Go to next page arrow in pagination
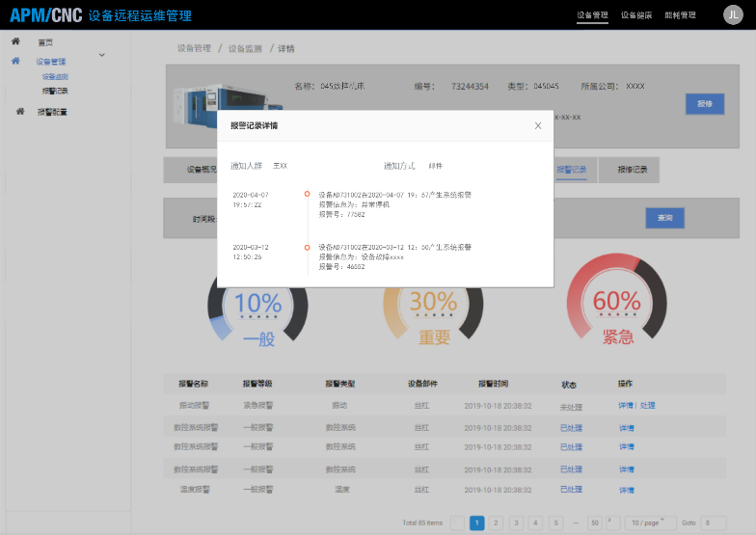The width and height of the screenshot is (756, 535). (610, 522)
